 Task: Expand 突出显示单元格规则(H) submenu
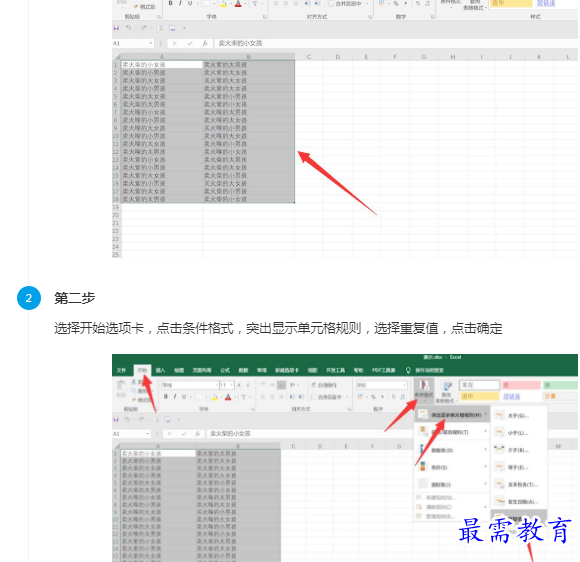point(452,415)
